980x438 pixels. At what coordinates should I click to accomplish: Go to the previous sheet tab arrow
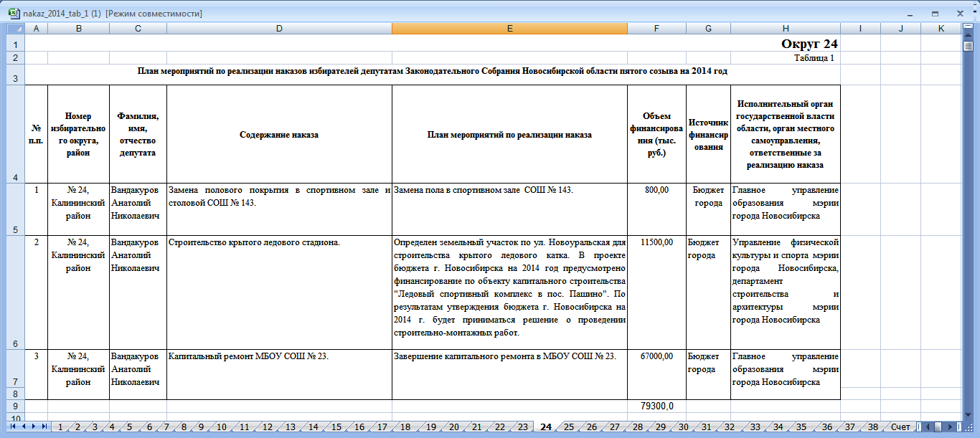(x=23, y=427)
